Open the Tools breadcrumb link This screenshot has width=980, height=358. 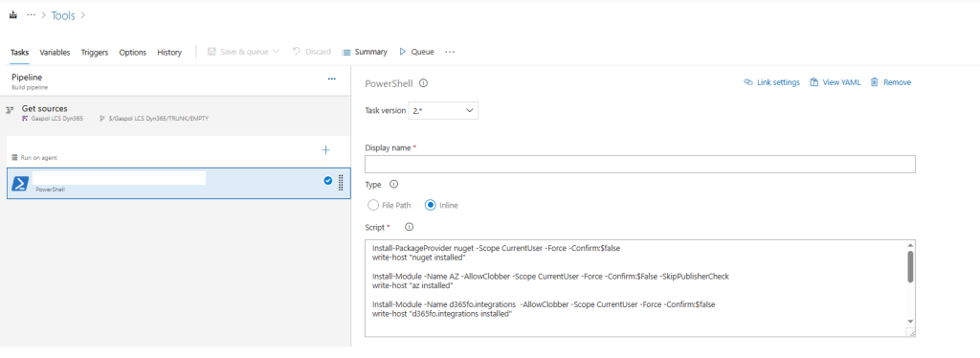(x=63, y=15)
